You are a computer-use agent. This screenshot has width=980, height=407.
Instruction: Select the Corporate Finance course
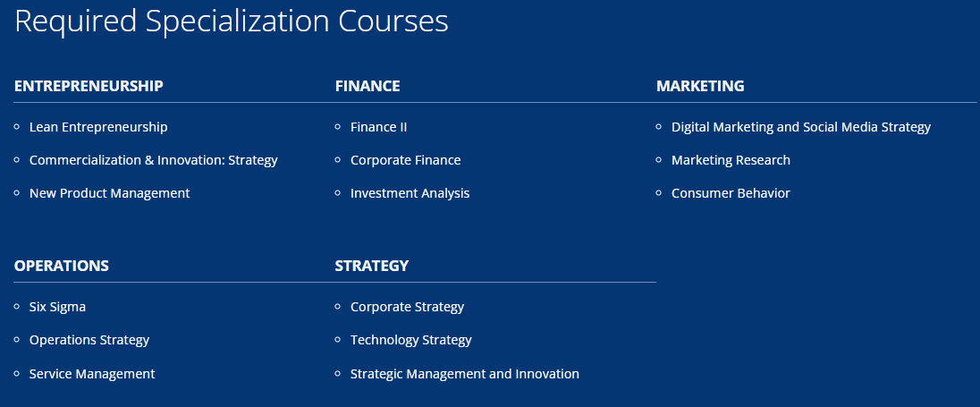pos(406,160)
